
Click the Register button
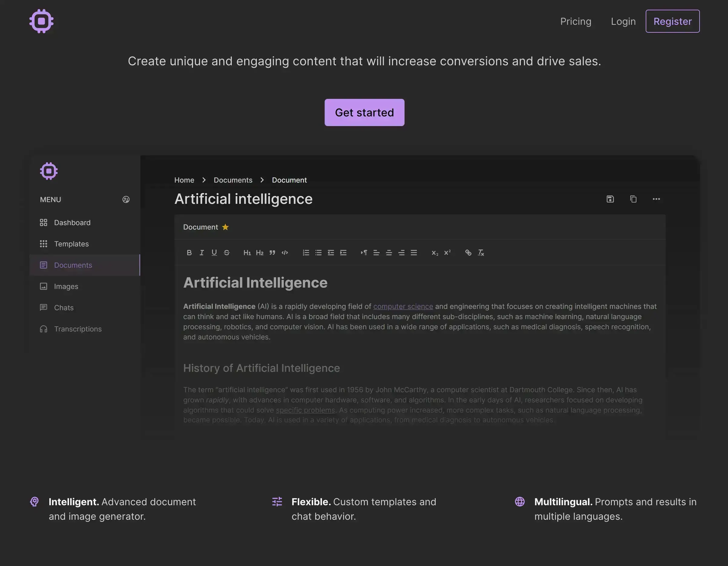click(x=672, y=21)
